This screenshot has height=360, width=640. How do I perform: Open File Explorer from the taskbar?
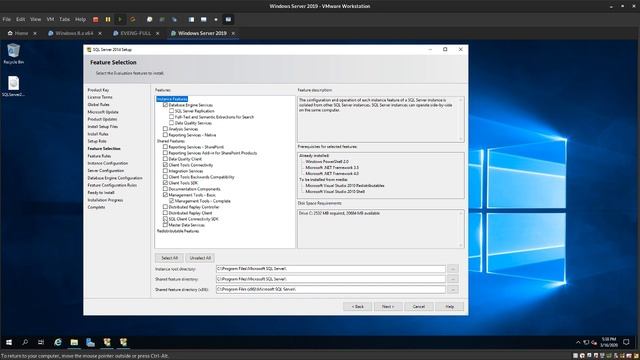[x=74, y=342]
